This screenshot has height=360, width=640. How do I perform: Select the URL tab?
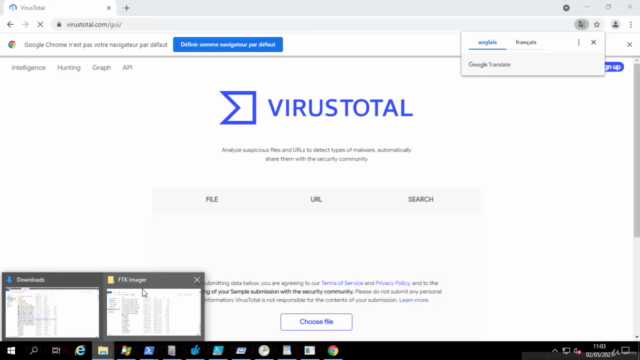(x=316, y=199)
